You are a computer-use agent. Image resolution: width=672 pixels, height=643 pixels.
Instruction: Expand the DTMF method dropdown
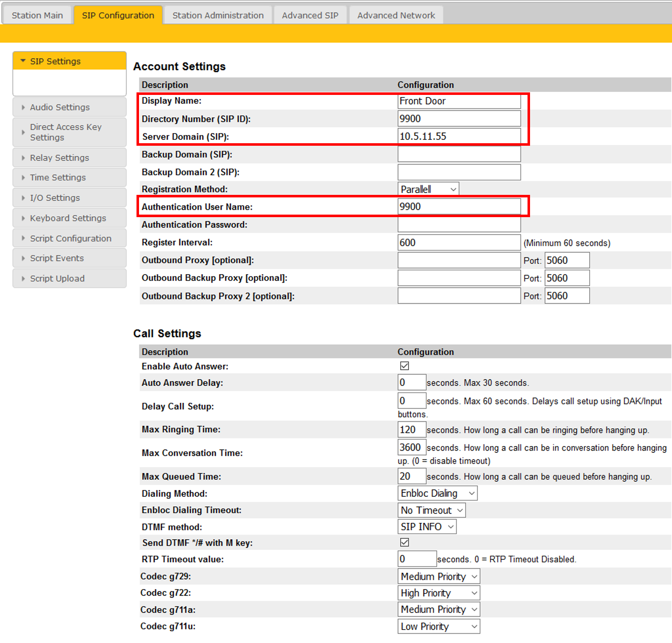click(427, 527)
